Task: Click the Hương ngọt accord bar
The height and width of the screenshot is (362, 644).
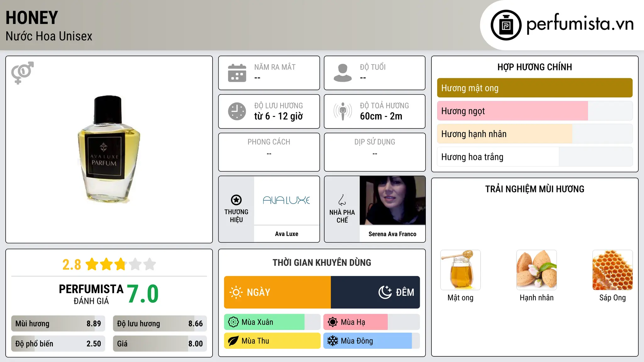Action: coord(535,111)
